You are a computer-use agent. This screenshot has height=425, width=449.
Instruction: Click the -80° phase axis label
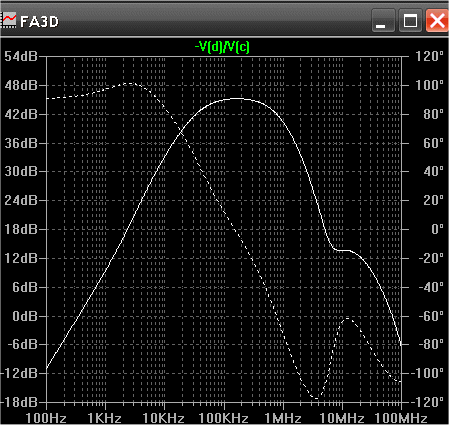tap(431, 344)
